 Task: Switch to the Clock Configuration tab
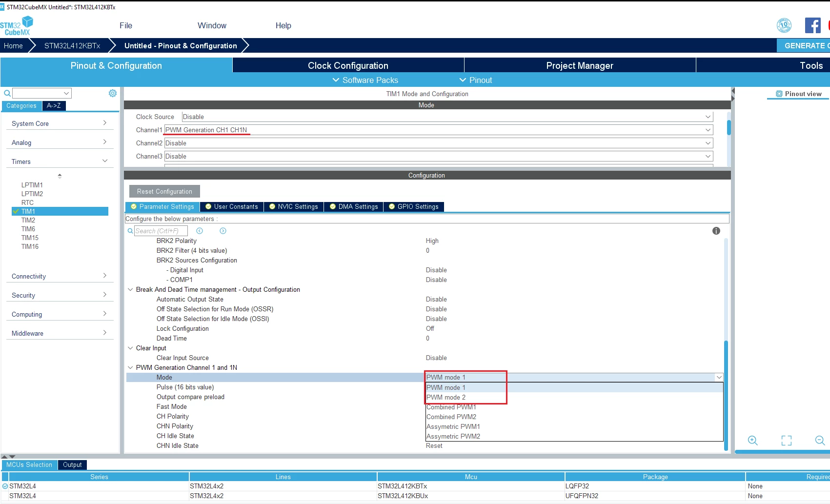point(348,65)
